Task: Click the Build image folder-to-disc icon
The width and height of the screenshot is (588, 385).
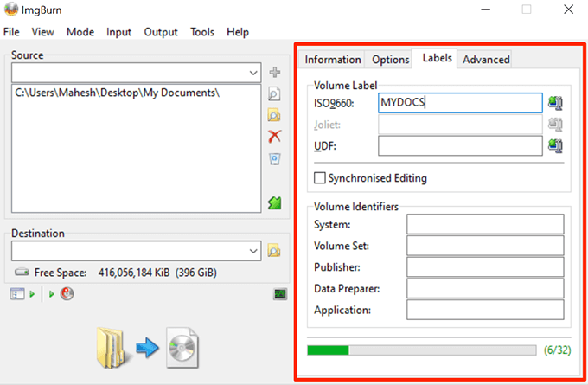Action: 147,348
